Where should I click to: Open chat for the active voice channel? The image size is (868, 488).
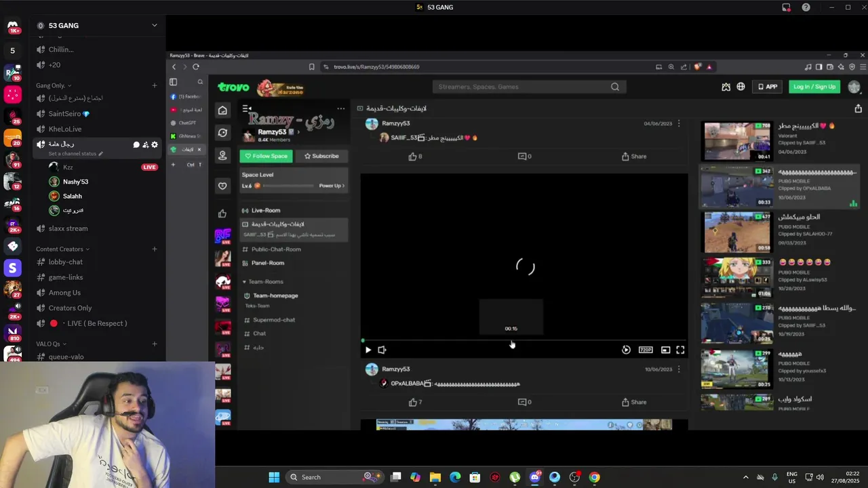[x=136, y=144]
